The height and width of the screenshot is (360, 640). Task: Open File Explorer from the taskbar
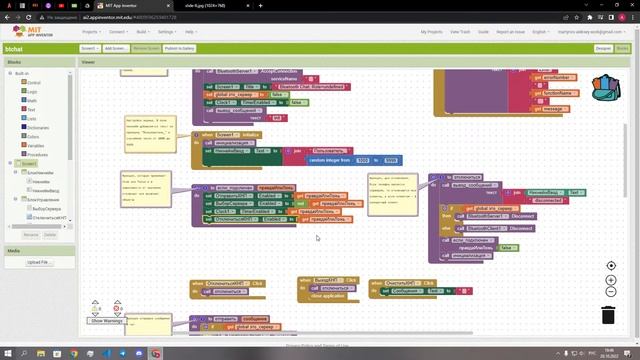tap(41, 353)
